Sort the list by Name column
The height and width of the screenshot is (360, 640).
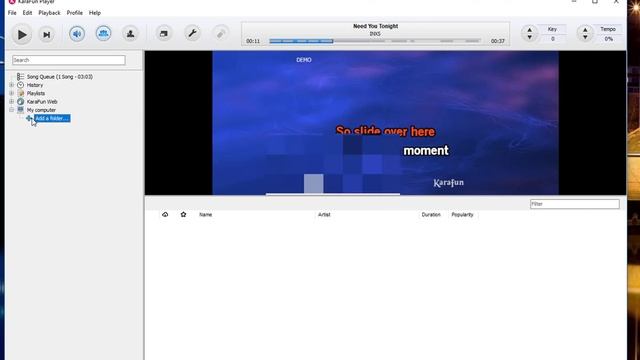pyautogui.click(x=205, y=214)
